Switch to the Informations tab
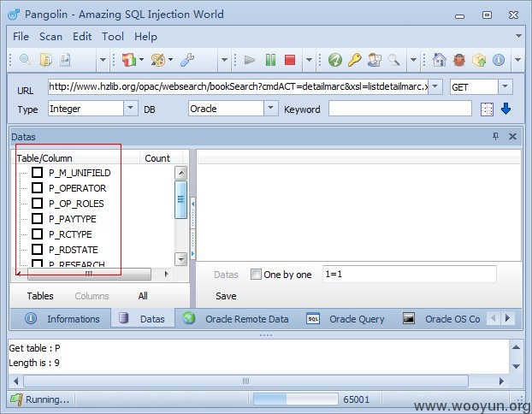This screenshot has height=414, width=532. (x=61, y=319)
